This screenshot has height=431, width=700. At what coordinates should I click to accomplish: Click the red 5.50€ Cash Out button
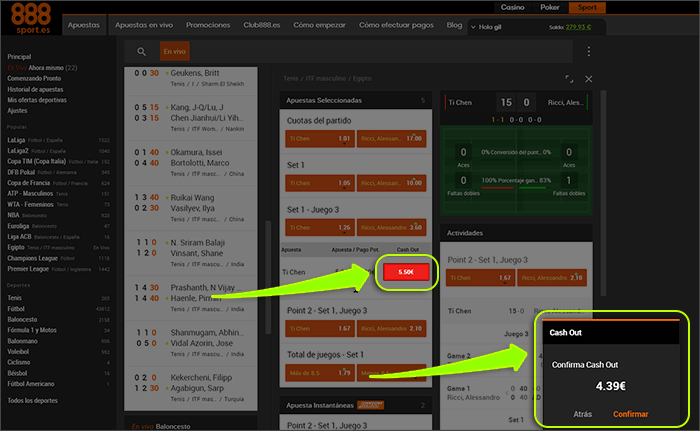pyautogui.click(x=406, y=272)
